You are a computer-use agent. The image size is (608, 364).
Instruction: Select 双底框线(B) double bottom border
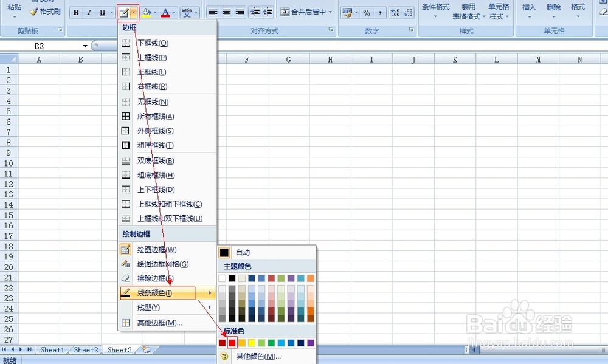pos(168,160)
